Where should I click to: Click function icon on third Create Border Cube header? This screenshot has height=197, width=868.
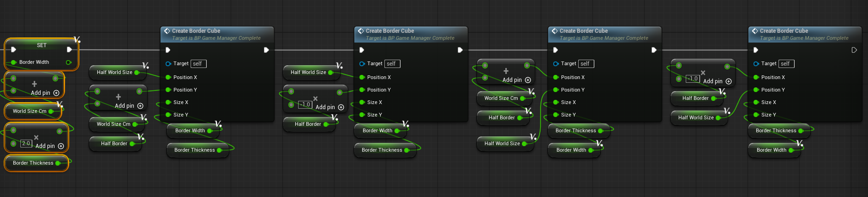coord(554,31)
